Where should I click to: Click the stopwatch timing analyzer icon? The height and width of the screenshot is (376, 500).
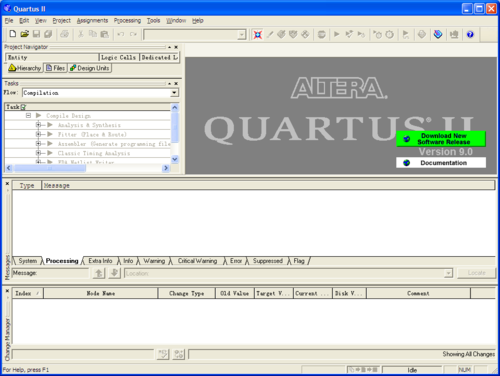(x=389, y=34)
